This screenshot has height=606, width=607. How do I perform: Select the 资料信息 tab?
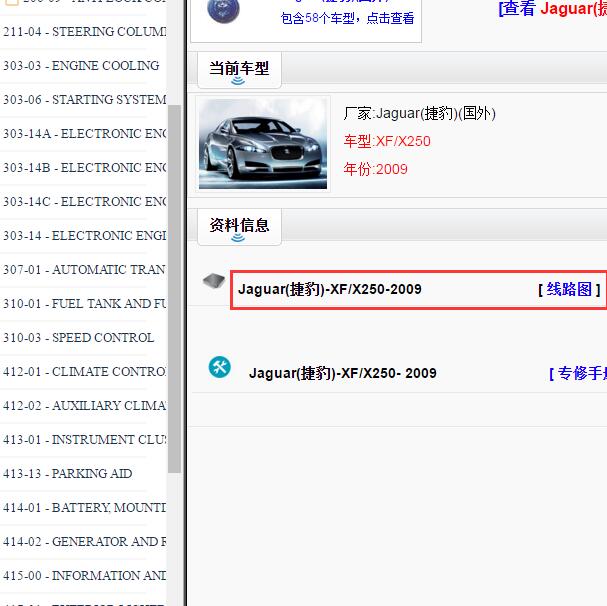pyautogui.click(x=239, y=227)
